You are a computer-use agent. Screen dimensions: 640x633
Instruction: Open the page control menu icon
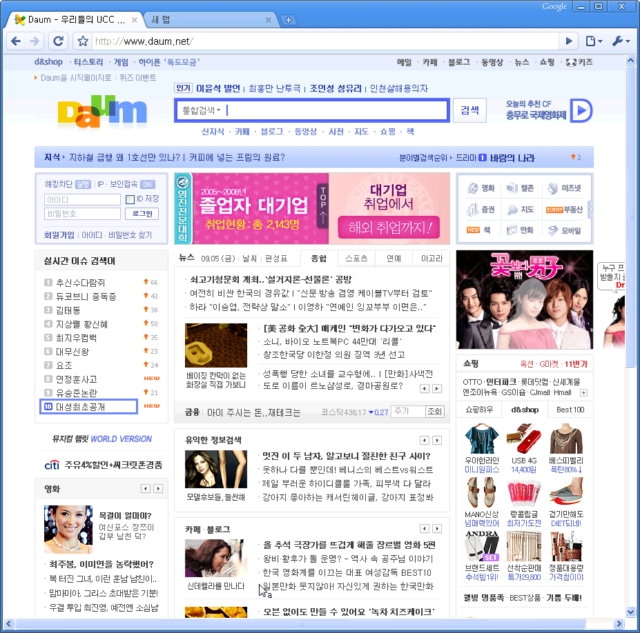tap(594, 41)
